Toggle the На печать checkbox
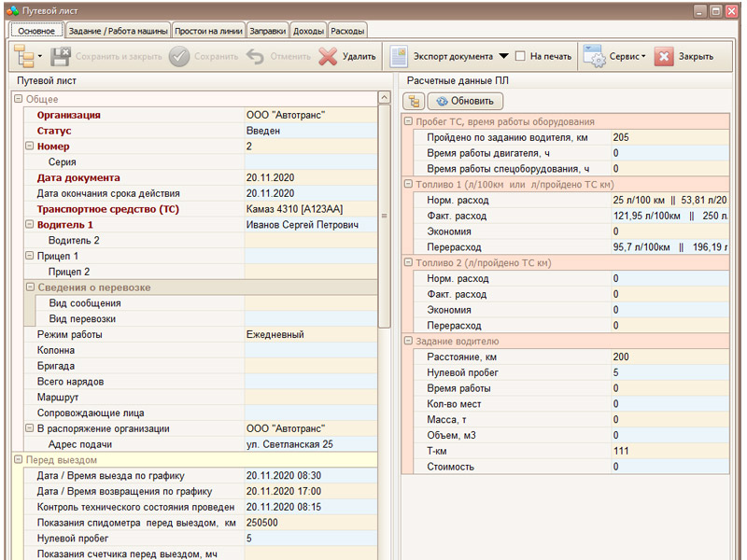This screenshot has width=747, height=560. tap(520, 56)
